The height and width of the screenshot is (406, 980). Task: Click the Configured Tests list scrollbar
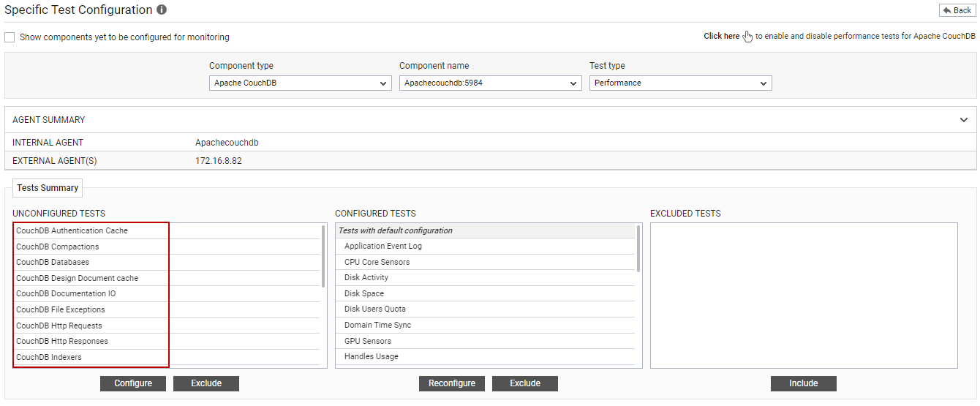[638, 249]
